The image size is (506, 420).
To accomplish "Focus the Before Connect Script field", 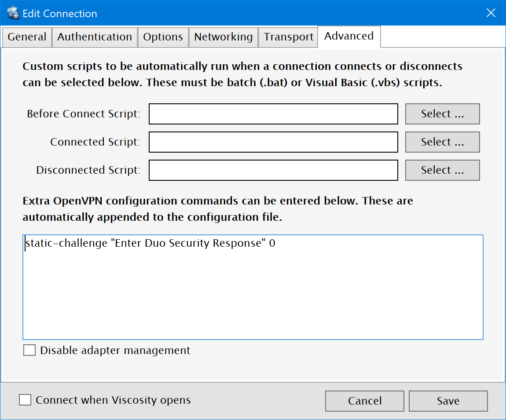I will (x=273, y=114).
